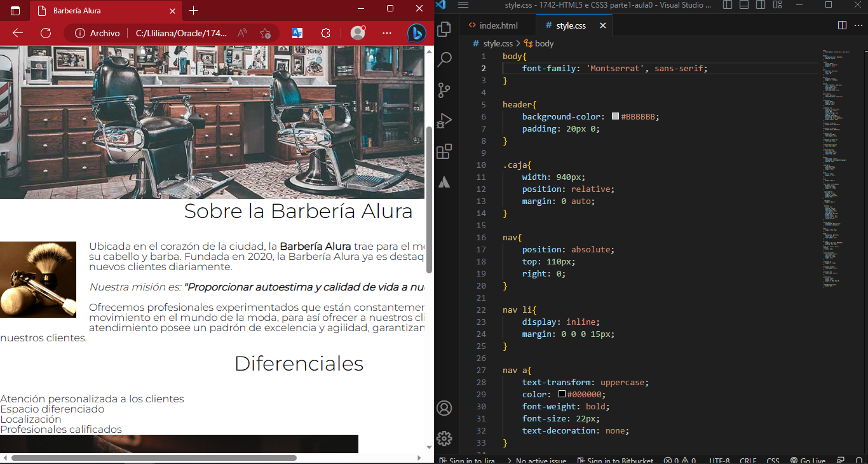Toggle the secondary side bar layout icon
868x464 pixels.
tap(761, 5)
